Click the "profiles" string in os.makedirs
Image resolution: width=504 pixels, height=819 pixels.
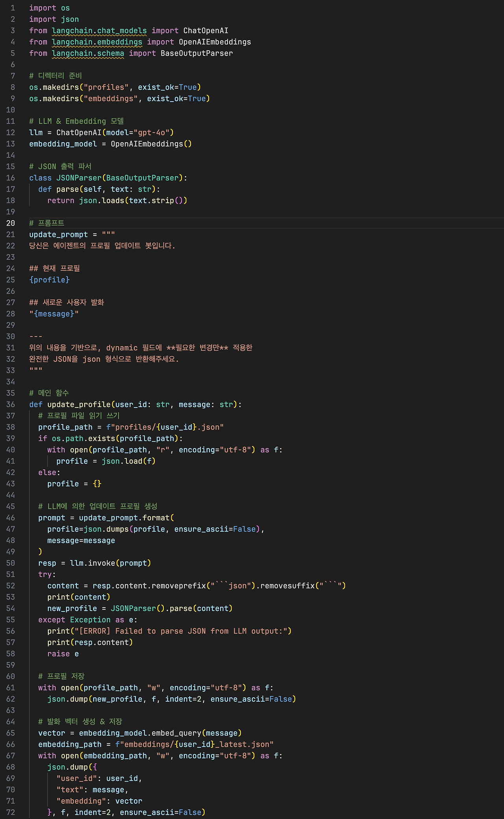click(x=106, y=87)
